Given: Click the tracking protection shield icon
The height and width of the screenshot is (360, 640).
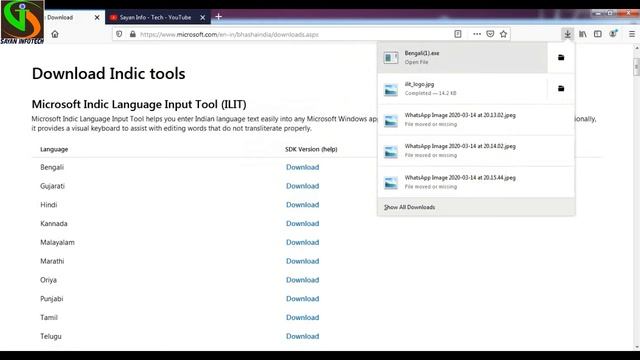Looking at the screenshot, I should [x=119, y=34].
